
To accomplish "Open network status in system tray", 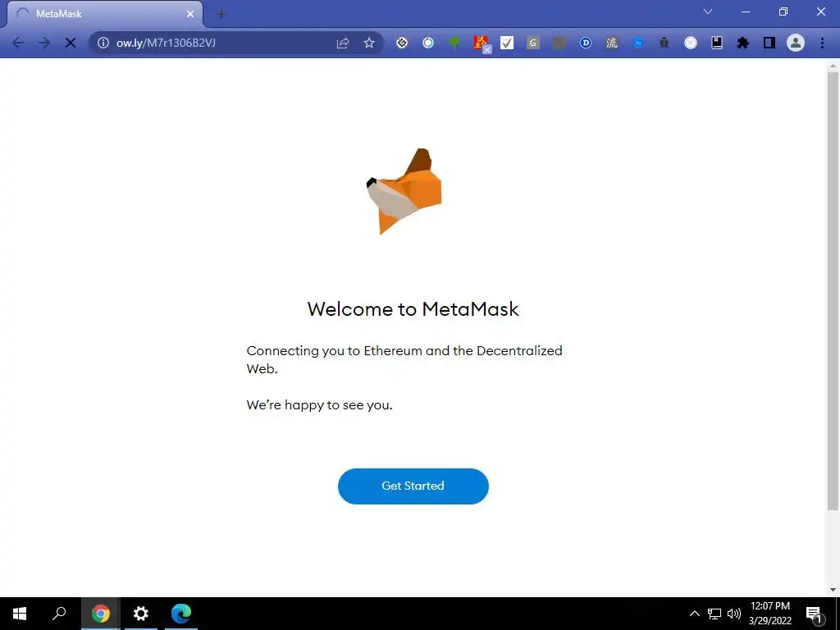I will [x=714, y=614].
